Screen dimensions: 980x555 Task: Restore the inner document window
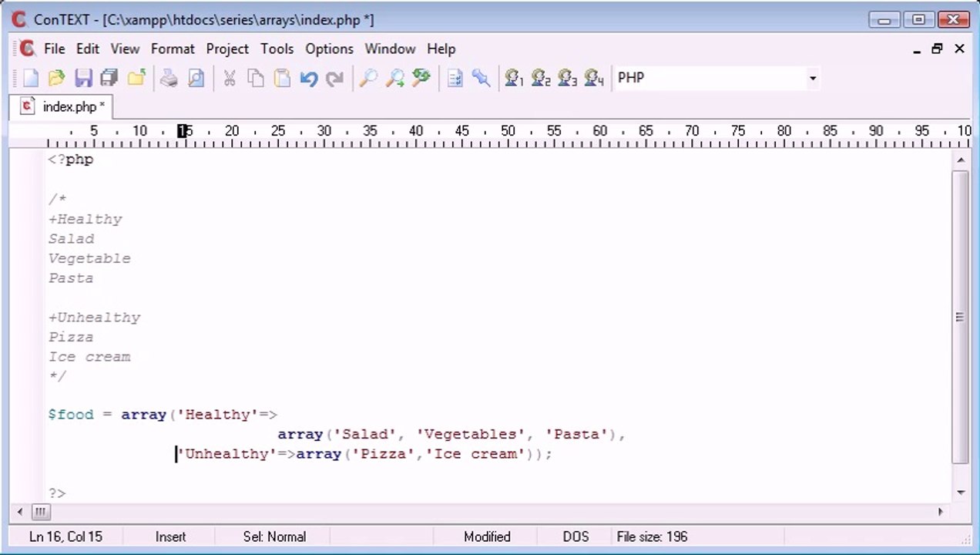[x=937, y=49]
